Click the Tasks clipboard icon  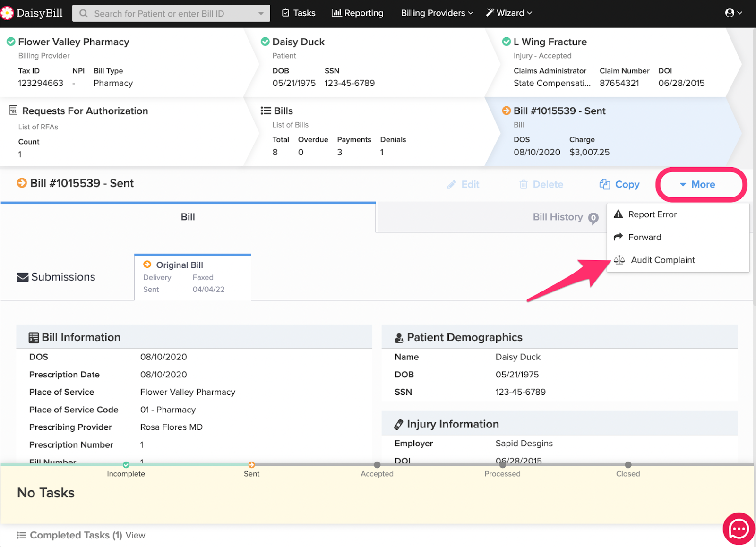pyautogui.click(x=285, y=13)
